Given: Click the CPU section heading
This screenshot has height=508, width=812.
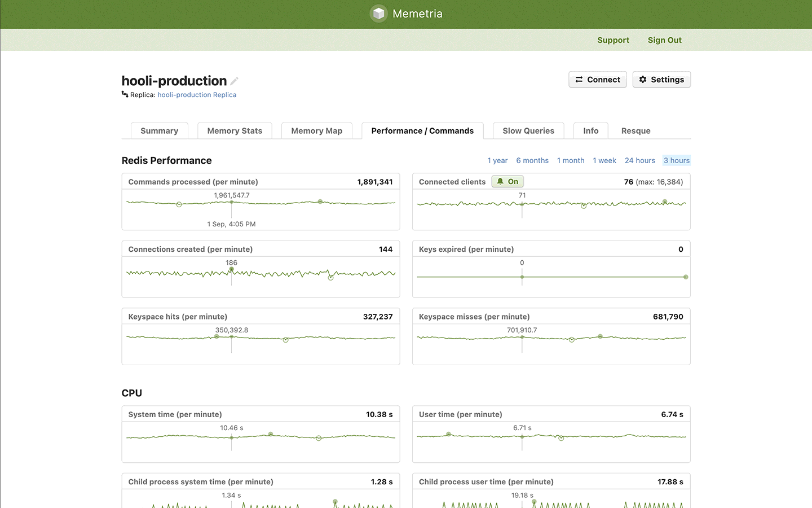Looking at the screenshot, I should 131,393.
